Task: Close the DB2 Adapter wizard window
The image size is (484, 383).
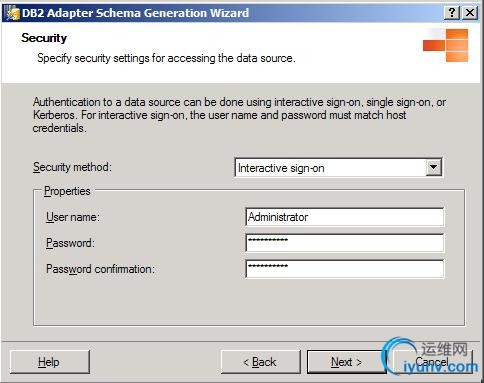Action: coord(470,13)
